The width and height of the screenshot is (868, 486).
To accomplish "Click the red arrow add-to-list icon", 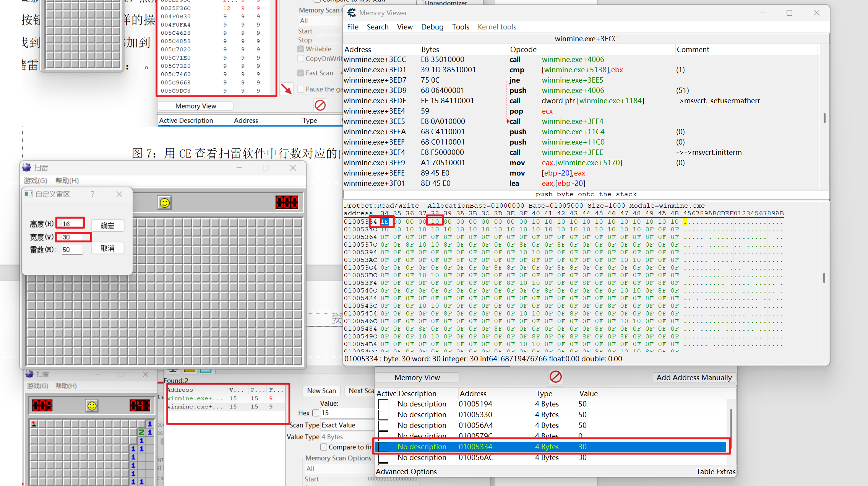I will 286,89.
